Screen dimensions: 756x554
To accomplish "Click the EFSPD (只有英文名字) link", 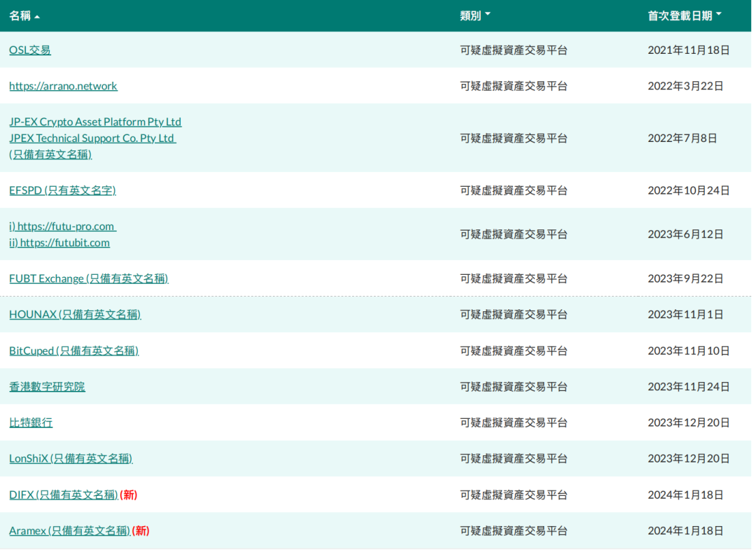I will point(62,190).
